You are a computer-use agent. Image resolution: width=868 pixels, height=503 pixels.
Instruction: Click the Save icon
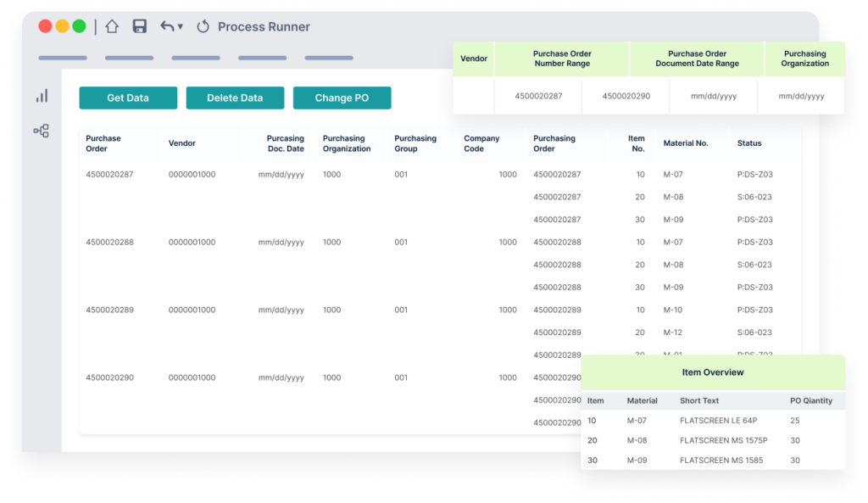(x=140, y=26)
